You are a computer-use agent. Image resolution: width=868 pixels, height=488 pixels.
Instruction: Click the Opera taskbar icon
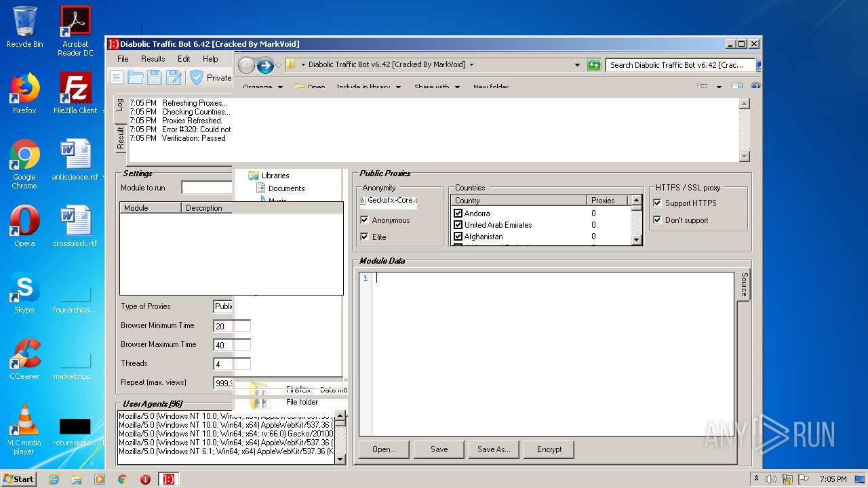pyautogui.click(x=145, y=479)
